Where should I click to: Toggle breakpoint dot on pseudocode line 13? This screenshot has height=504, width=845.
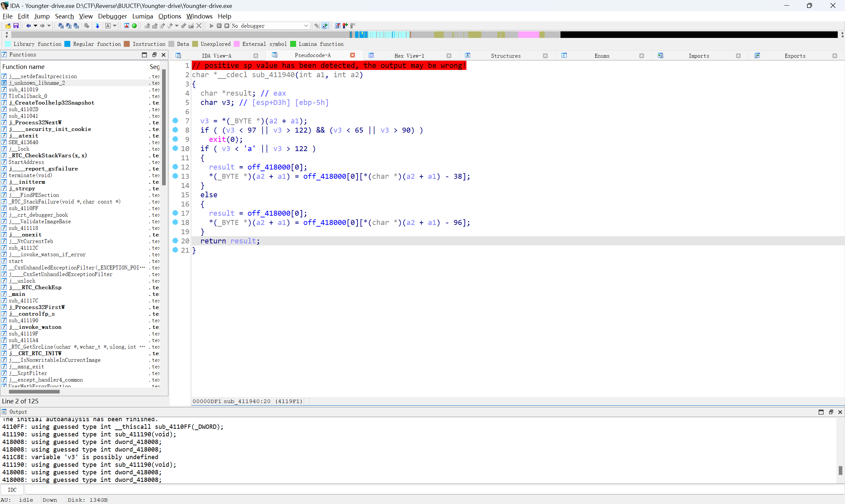pos(175,176)
